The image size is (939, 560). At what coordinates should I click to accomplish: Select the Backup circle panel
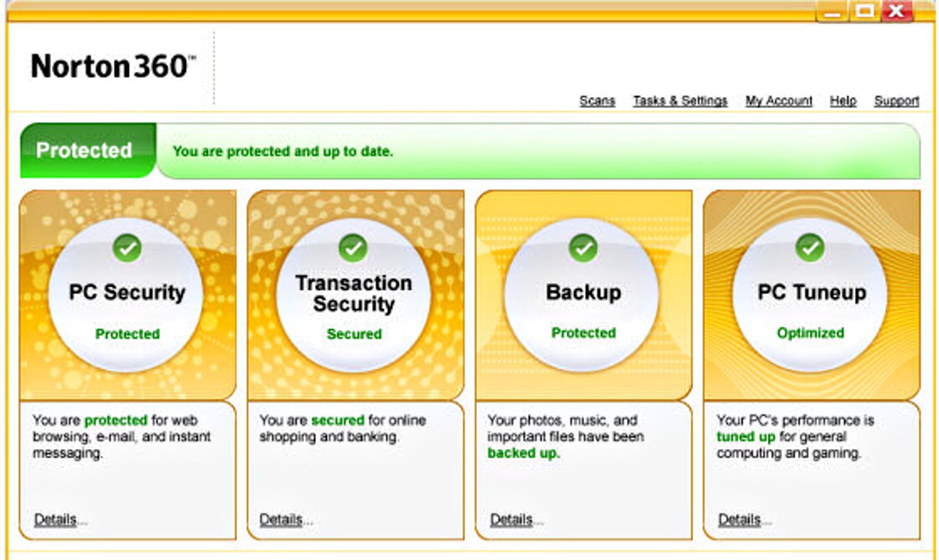(583, 295)
